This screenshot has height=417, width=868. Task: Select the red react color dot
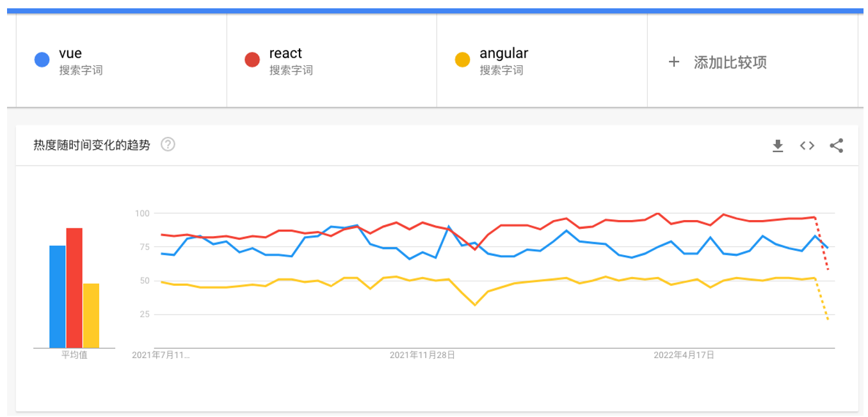(252, 59)
